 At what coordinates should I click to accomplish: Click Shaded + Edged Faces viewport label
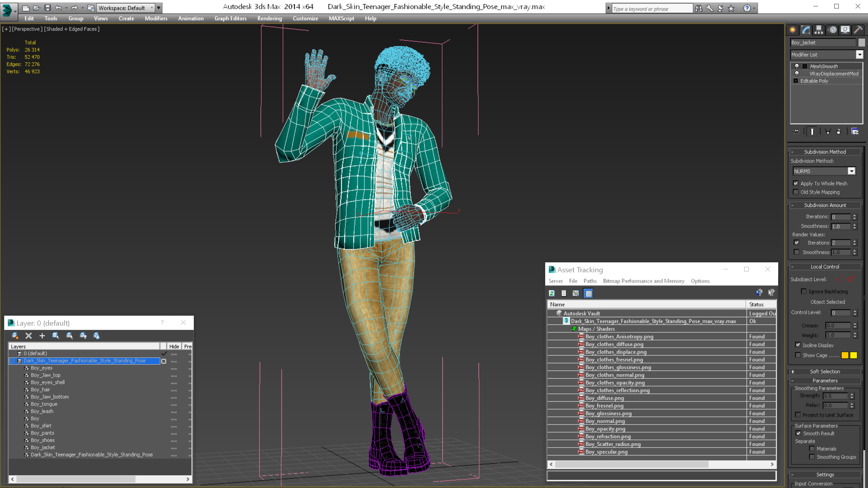point(72,29)
